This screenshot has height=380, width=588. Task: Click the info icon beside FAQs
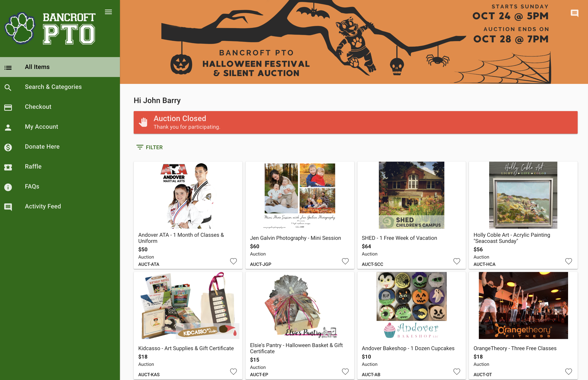[8, 187]
